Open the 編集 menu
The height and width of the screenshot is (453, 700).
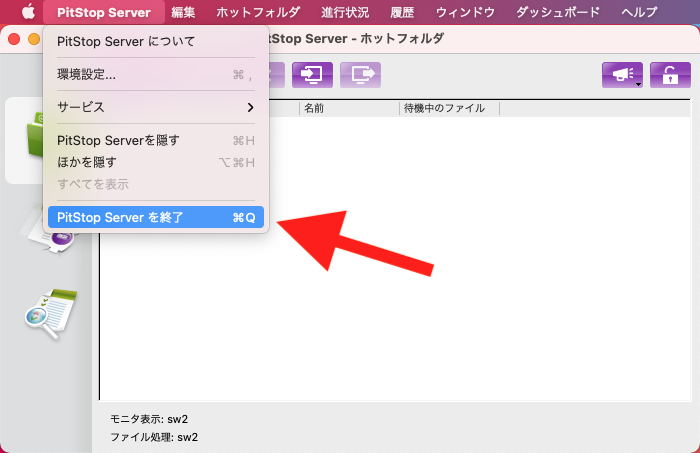(183, 12)
